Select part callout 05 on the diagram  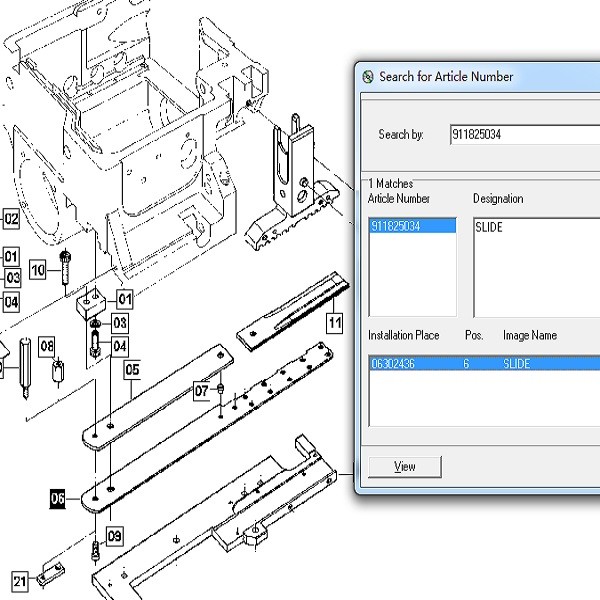click(132, 370)
